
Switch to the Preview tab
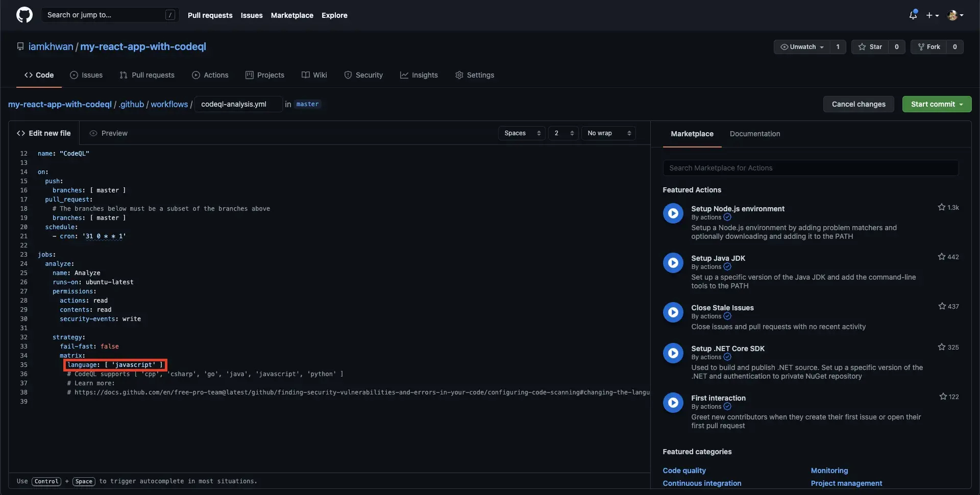108,133
